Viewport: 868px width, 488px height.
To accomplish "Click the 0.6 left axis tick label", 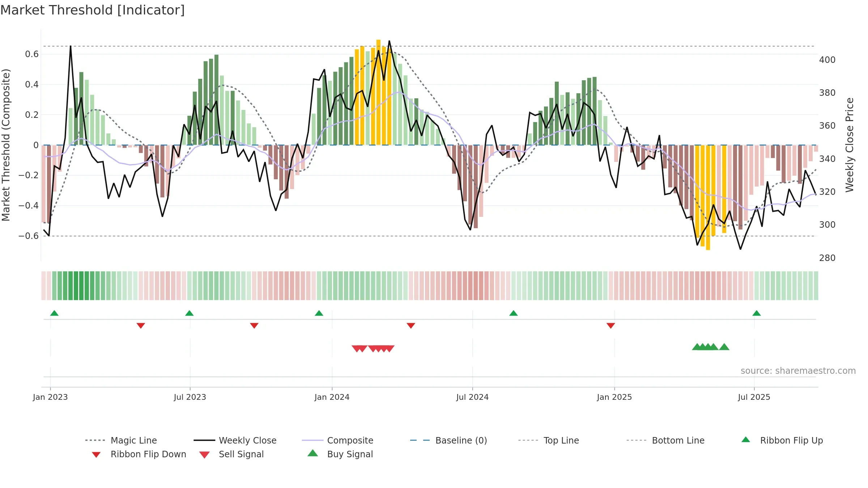I will coord(32,54).
